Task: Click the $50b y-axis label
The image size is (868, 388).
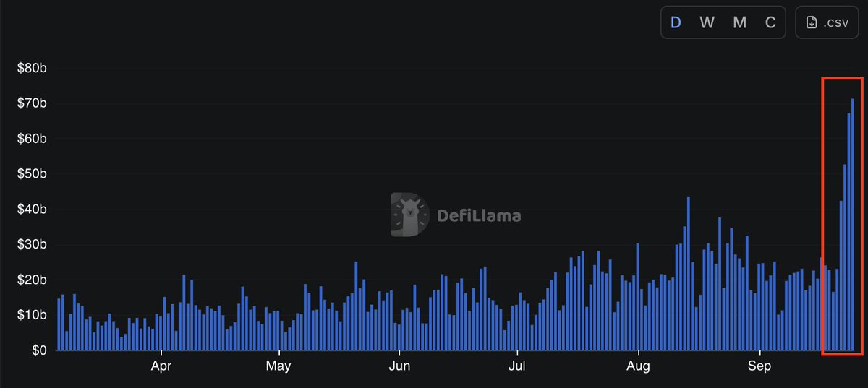Action: [x=33, y=174]
